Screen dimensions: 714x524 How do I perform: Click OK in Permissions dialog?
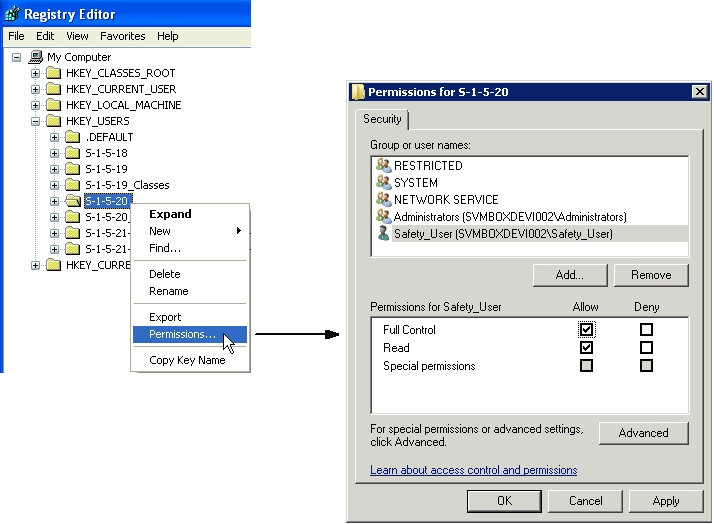pyautogui.click(x=504, y=501)
